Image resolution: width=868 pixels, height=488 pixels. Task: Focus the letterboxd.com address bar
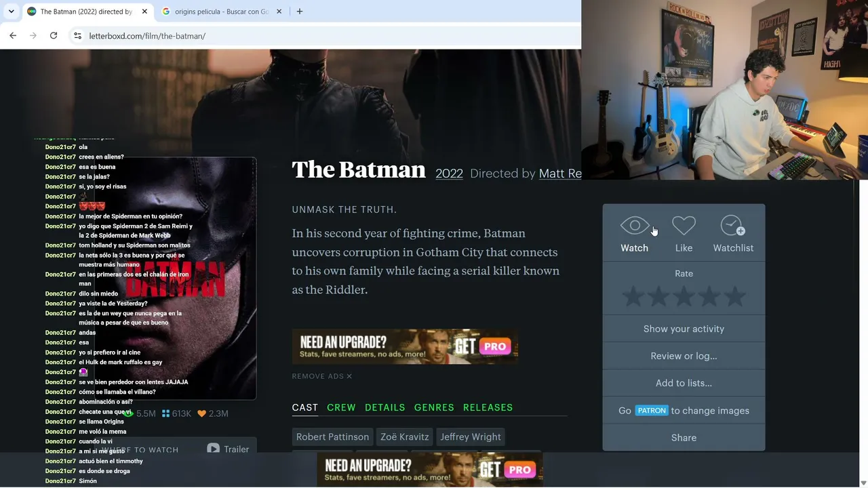tap(325, 36)
